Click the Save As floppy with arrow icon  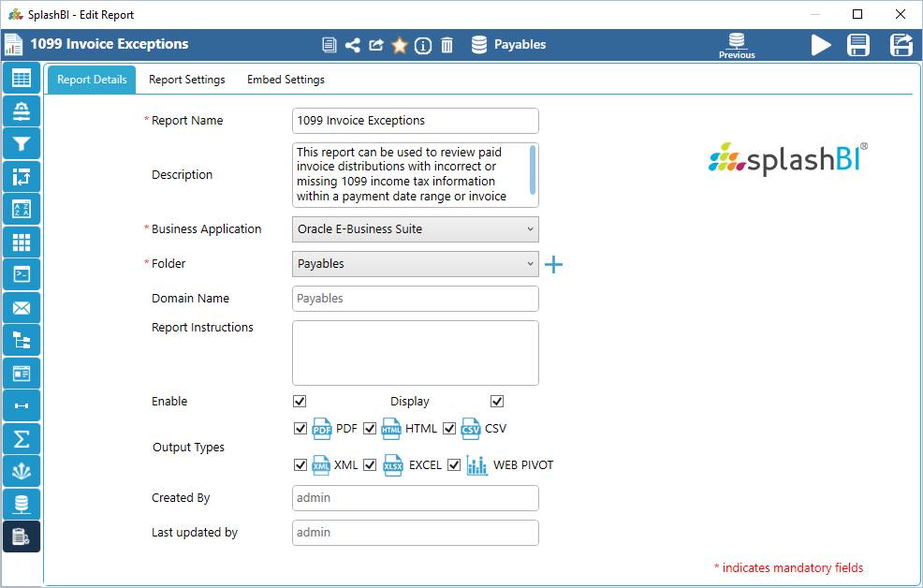[901, 45]
